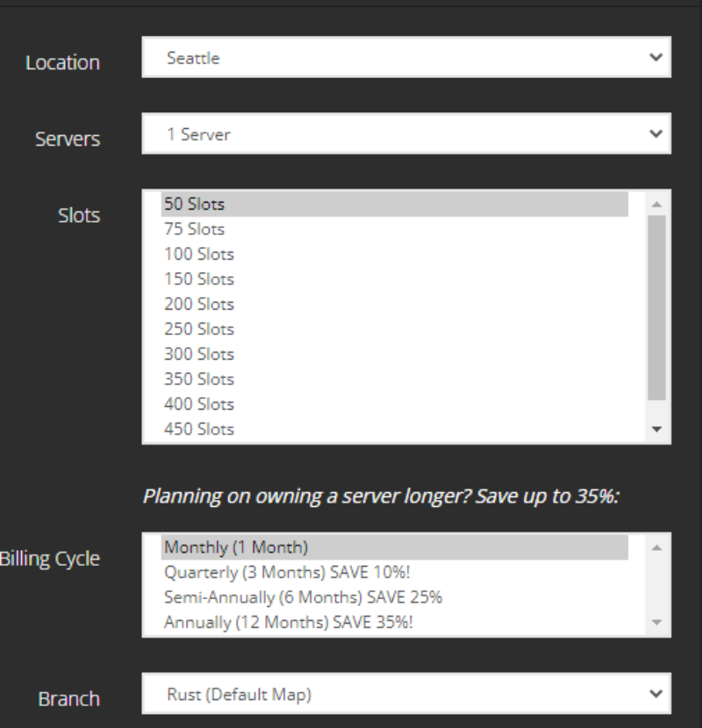Screen dimensions: 702x728
Task: Click the Slots list scrollbar thumb
Action: [657, 307]
